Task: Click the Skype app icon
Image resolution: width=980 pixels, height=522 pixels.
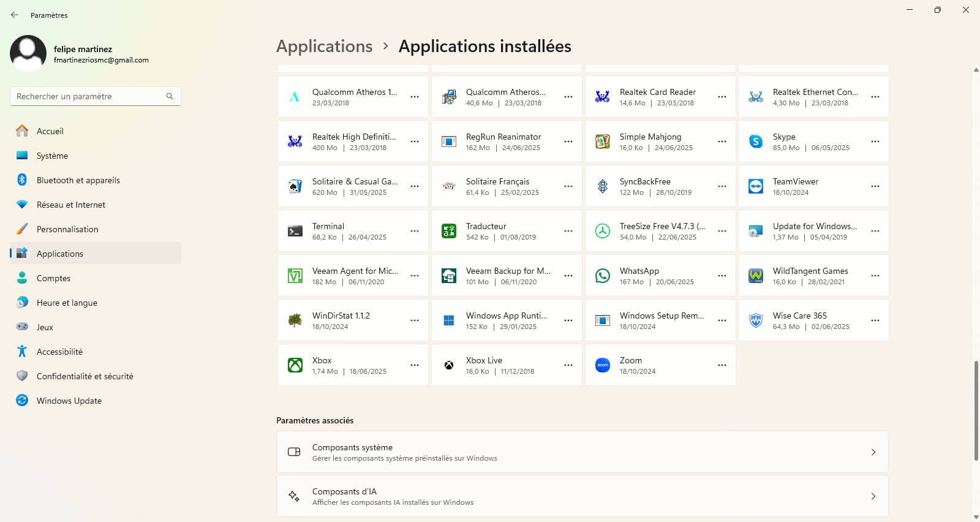Action: click(x=756, y=142)
